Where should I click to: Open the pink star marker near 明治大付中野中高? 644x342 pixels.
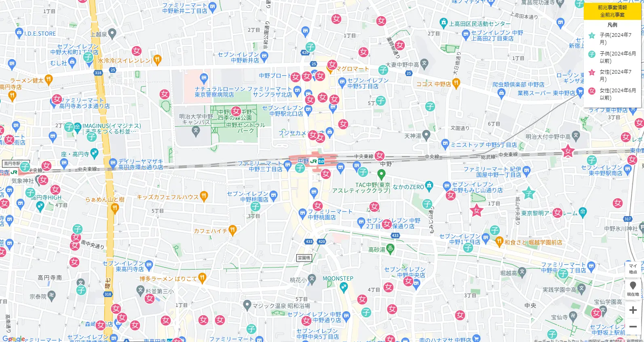pos(568,151)
